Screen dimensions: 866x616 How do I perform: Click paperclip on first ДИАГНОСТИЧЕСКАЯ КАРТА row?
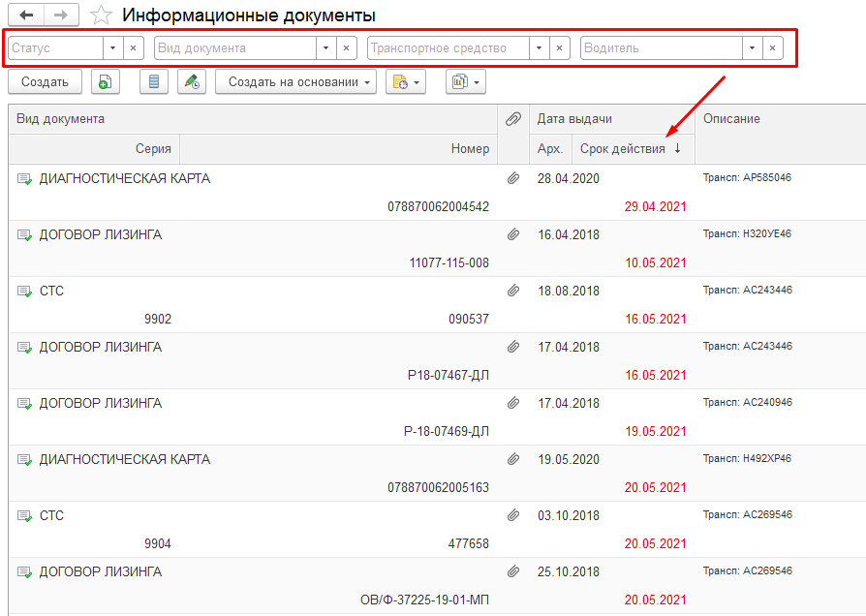pyautogui.click(x=512, y=179)
